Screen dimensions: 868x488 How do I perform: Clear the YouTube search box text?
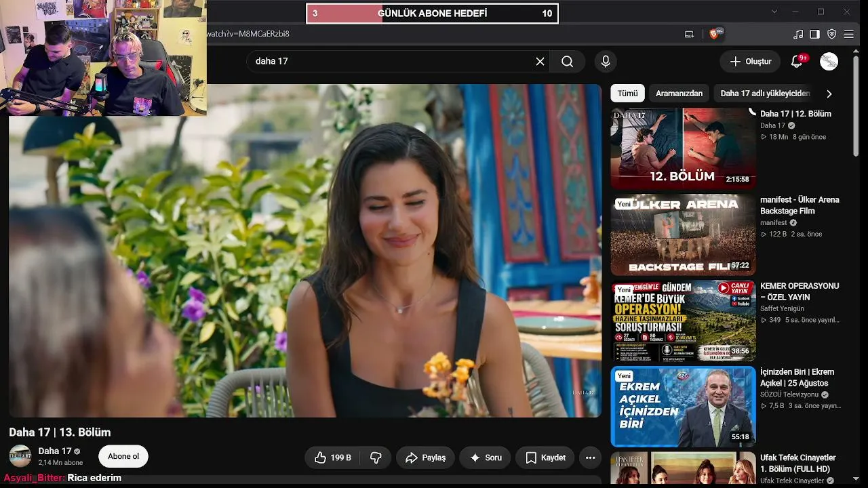pyautogui.click(x=540, y=62)
